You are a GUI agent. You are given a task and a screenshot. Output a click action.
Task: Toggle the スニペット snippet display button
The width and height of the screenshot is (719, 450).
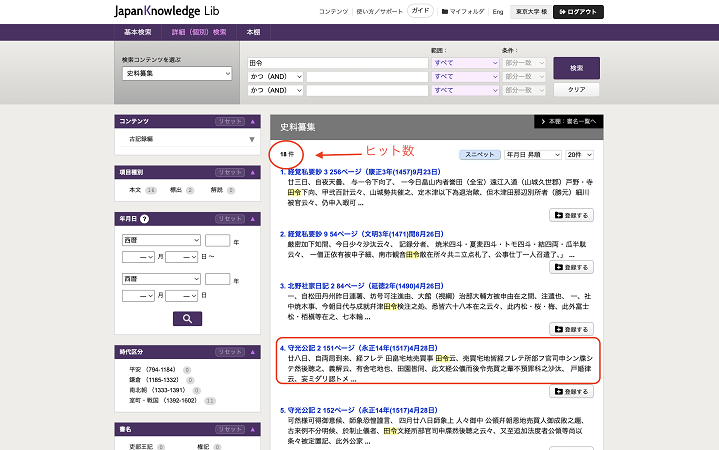tap(479, 155)
